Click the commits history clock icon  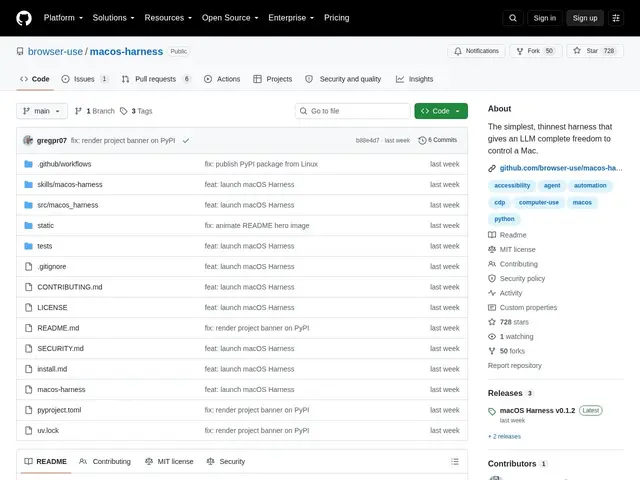422,140
